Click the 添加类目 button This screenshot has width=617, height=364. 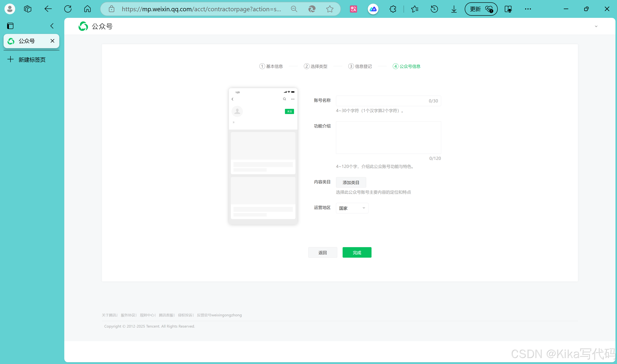351,183
